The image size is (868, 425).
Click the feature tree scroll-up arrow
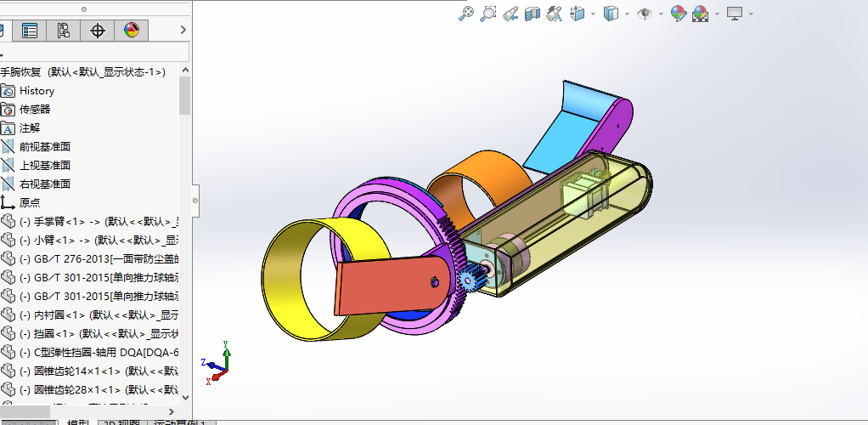point(185,71)
